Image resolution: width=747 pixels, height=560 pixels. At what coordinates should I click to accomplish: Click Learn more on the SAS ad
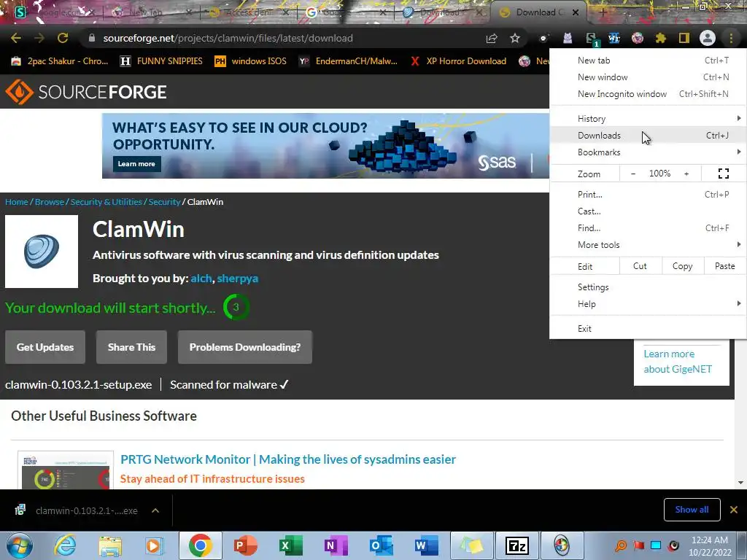tap(136, 164)
